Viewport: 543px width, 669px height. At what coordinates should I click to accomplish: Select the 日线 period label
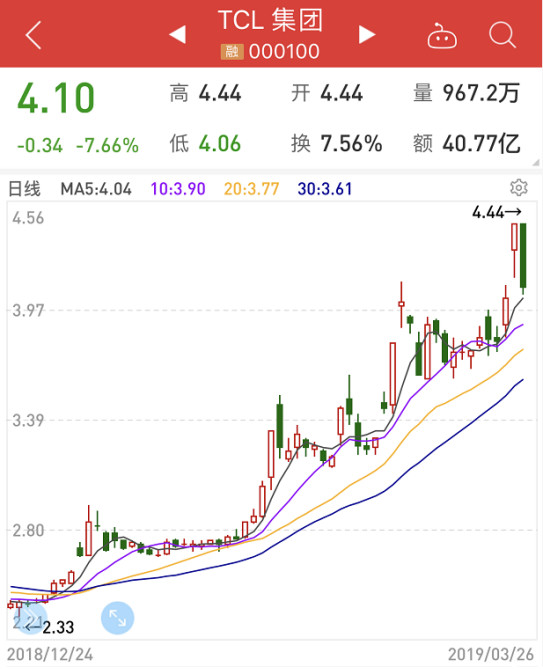(24, 189)
